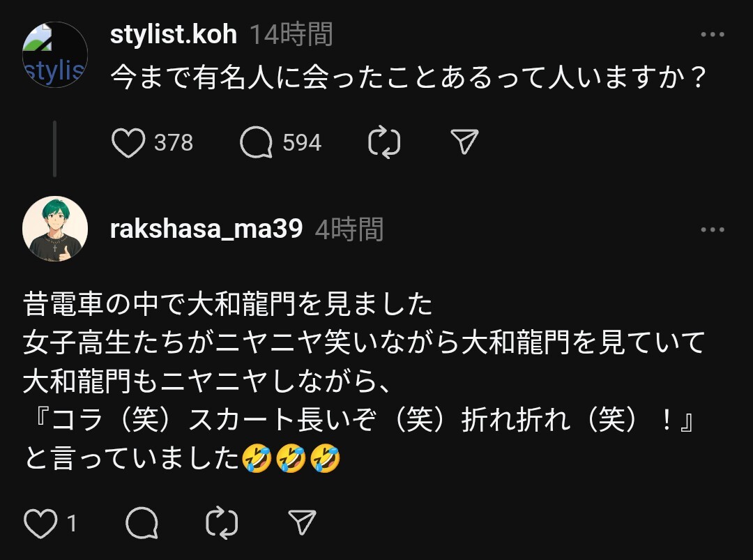This screenshot has width=753, height=560.
Task: Like the rakshasa_ma39 reply
Action: coord(40,522)
